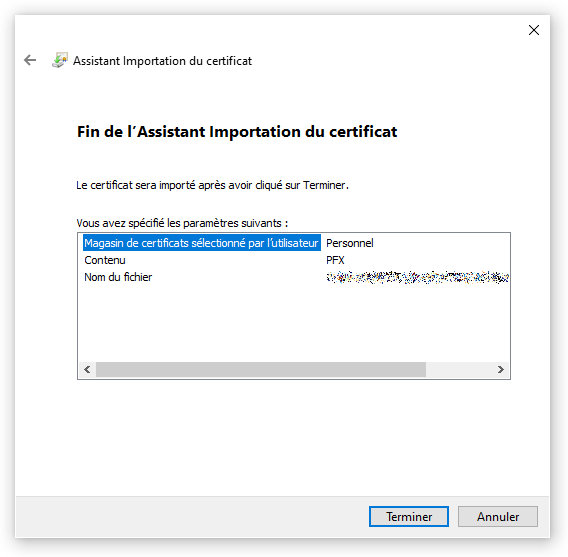Click the empty area of the parameters list
Screen dimensions: 568x557
pyautogui.click(x=293, y=322)
